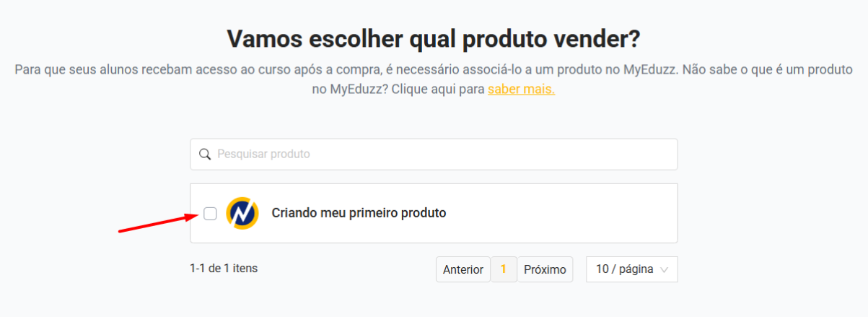The height and width of the screenshot is (317, 868).
Task: Click the magnifying glass search icon
Action: pos(205,155)
